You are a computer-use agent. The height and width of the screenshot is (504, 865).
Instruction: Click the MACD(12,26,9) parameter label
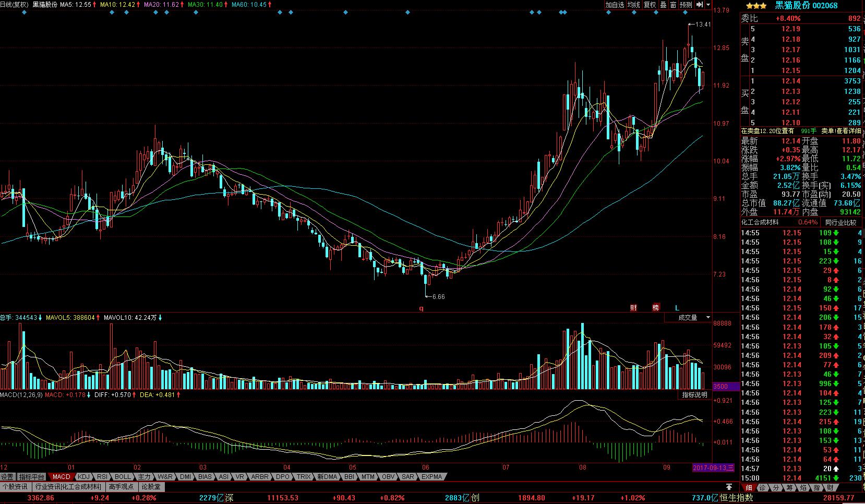click(21, 395)
